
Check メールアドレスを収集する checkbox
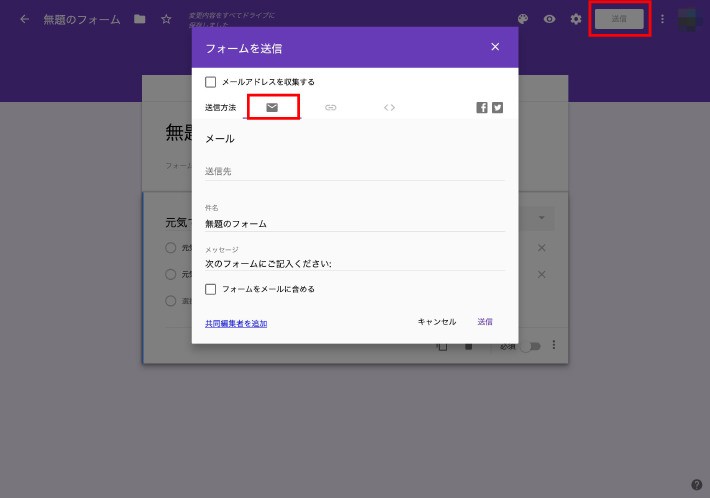pyautogui.click(x=211, y=82)
